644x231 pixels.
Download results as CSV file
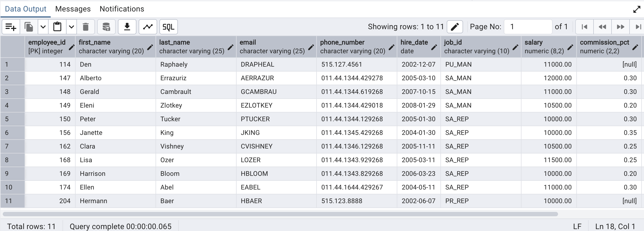click(127, 27)
